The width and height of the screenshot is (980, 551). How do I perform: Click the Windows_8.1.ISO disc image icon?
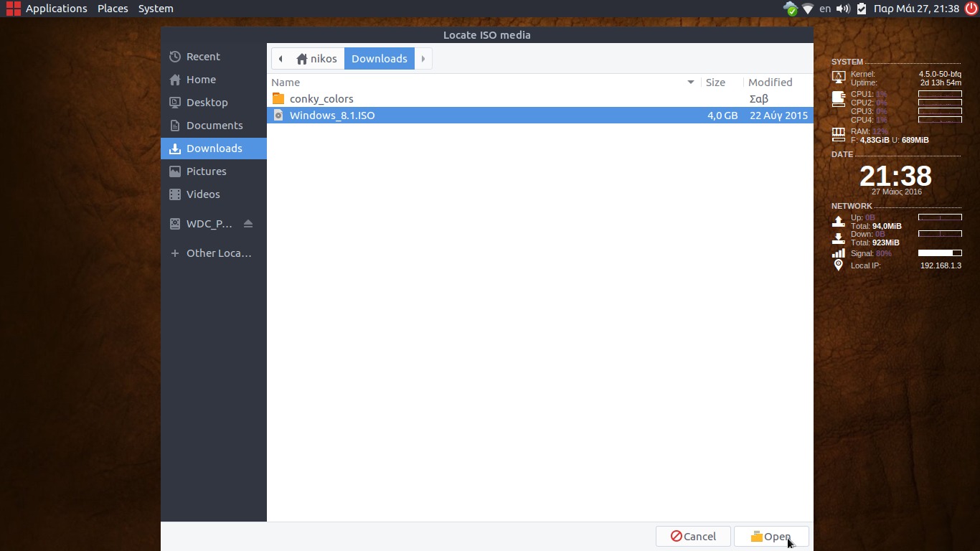pyautogui.click(x=278, y=116)
